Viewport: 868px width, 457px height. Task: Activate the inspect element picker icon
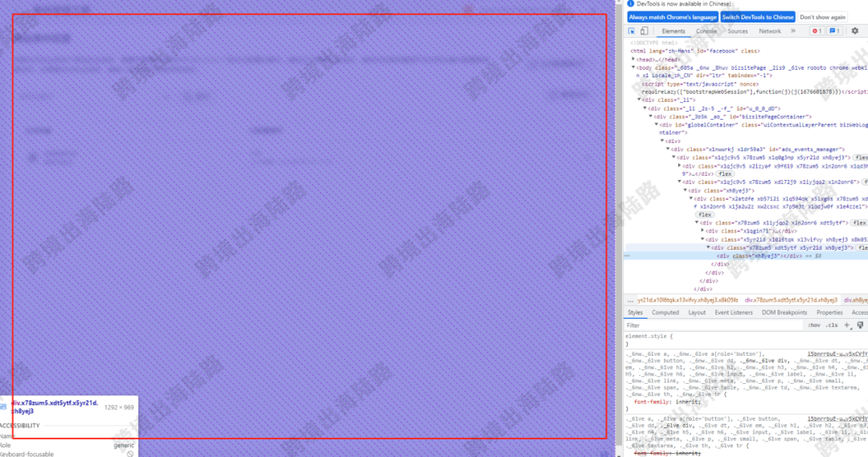(632, 31)
